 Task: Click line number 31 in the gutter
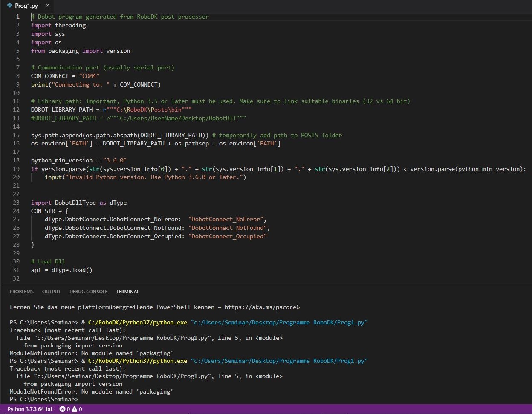(16, 270)
